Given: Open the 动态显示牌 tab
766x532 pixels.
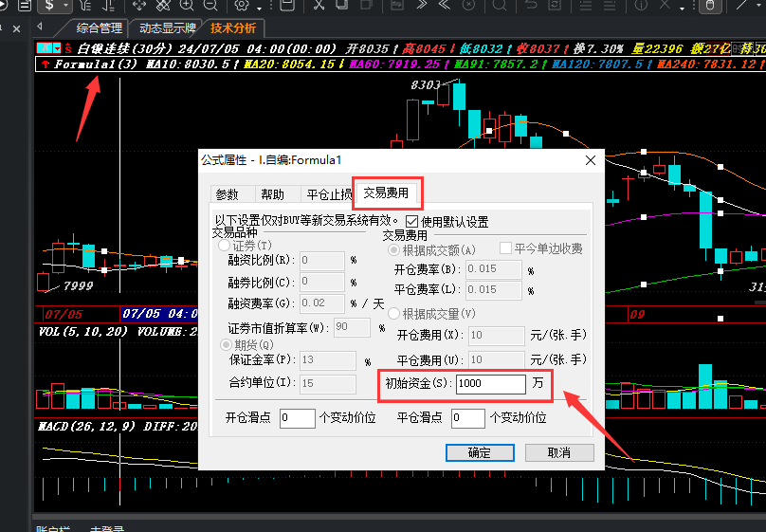Looking at the screenshot, I should [168, 28].
